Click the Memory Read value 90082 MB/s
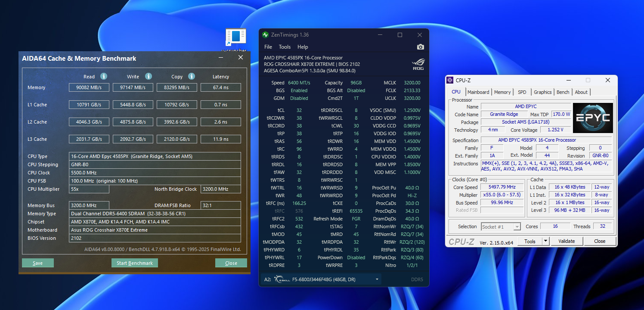Viewport: 644px width, 310px height. coord(89,87)
